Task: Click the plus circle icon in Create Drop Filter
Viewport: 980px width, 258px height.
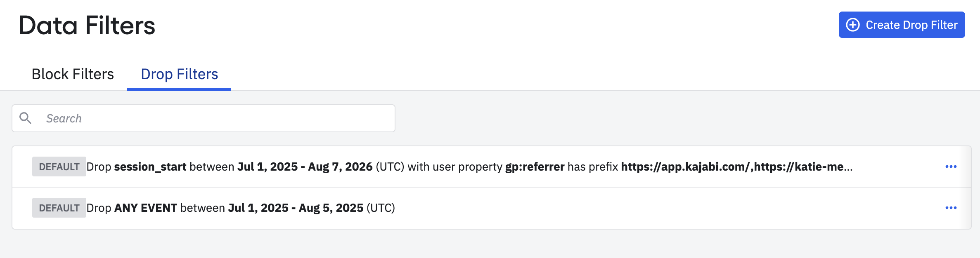Action: point(853,25)
